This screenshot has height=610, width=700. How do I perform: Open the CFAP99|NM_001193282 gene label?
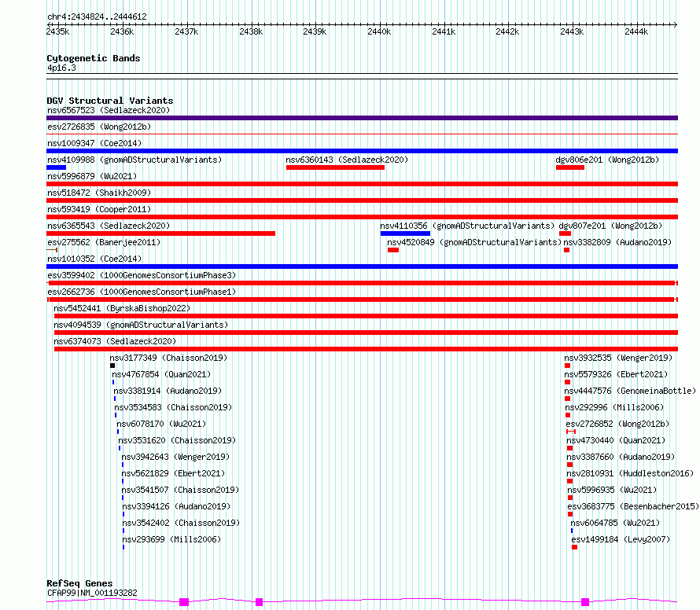tap(92, 593)
